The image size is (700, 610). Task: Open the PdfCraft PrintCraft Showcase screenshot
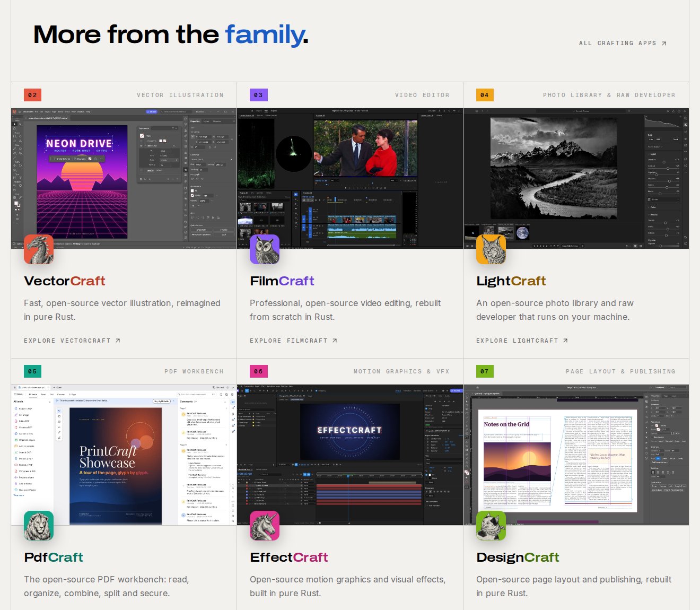pyautogui.click(x=124, y=455)
